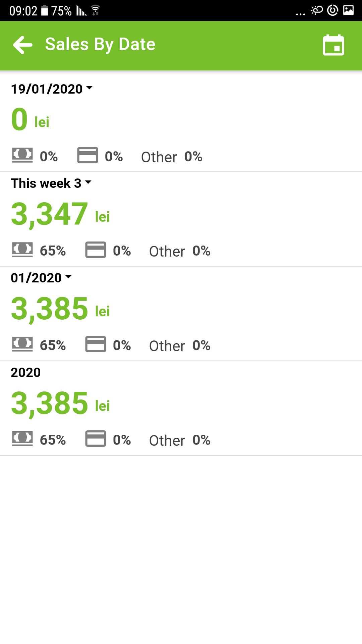Viewport: 362px width, 644px height.
Task: Tap the Other 0% label under 01/2020
Action: [180, 345]
